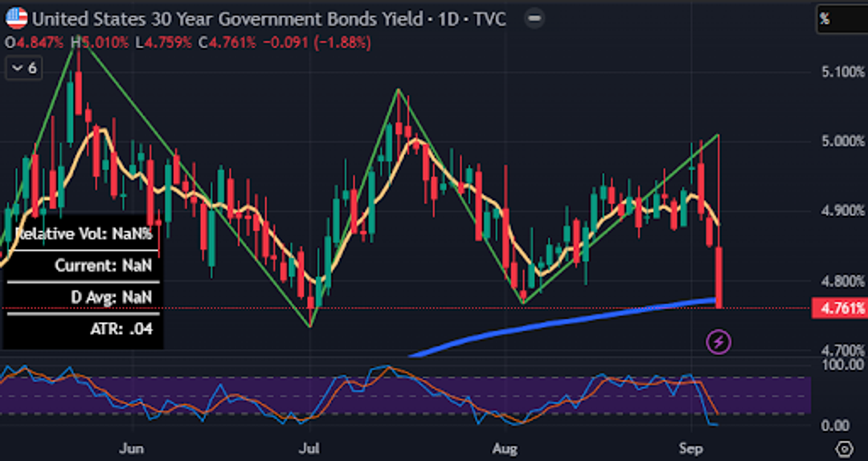The image size is (868, 461).
Task: Click the Current: NaN table row
Action: tap(83, 266)
